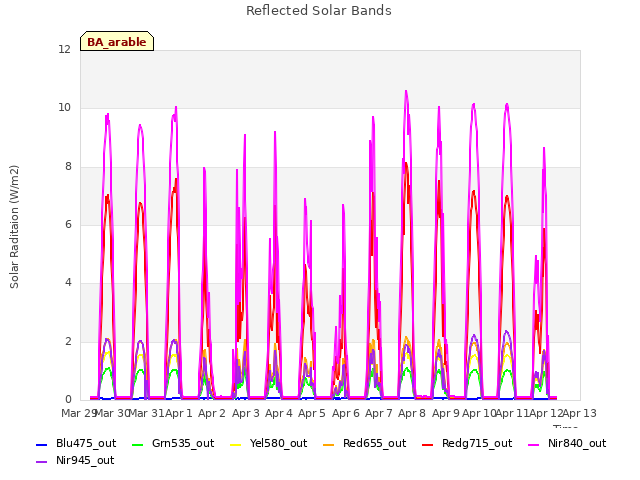Click the 0 y-axis tick label
This screenshot has height=480, width=640.
point(68,400)
